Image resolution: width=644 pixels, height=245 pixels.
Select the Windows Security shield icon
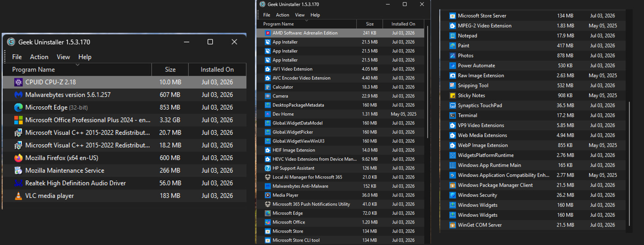[452, 195]
